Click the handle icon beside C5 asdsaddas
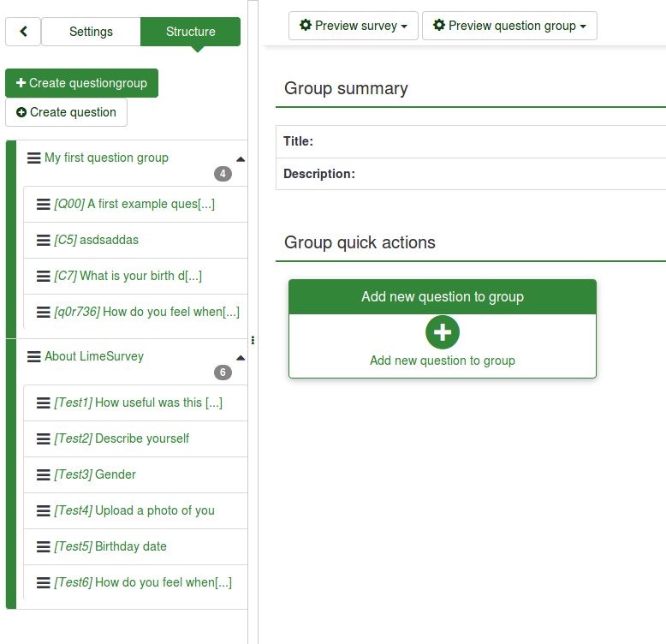Viewport: 666px width, 644px height. pyautogui.click(x=44, y=241)
